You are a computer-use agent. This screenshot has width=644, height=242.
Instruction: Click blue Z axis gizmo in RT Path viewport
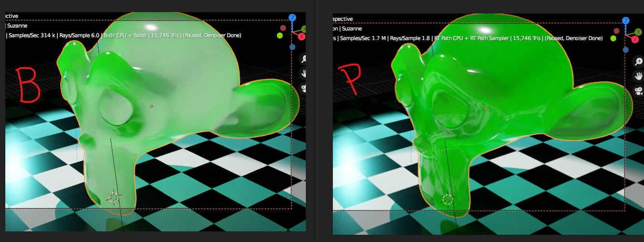point(626,20)
